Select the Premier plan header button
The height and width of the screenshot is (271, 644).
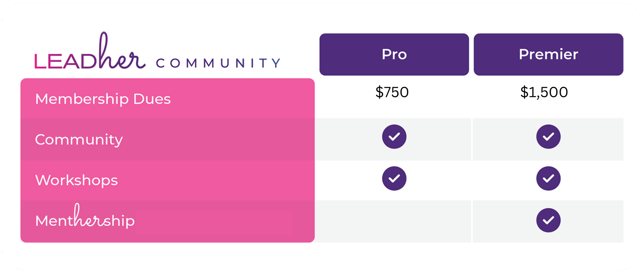(548, 54)
